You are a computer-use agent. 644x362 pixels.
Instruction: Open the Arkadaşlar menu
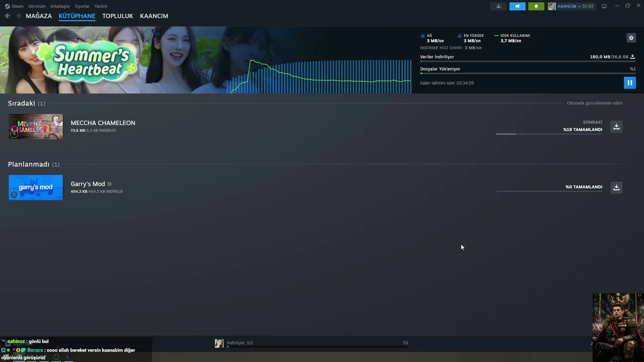[x=60, y=7]
